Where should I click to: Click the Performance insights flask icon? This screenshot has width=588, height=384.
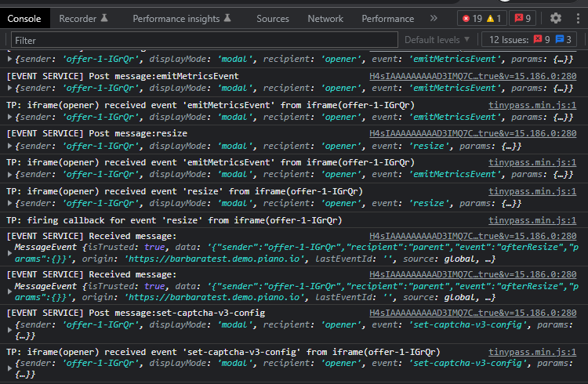pyautogui.click(x=227, y=18)
